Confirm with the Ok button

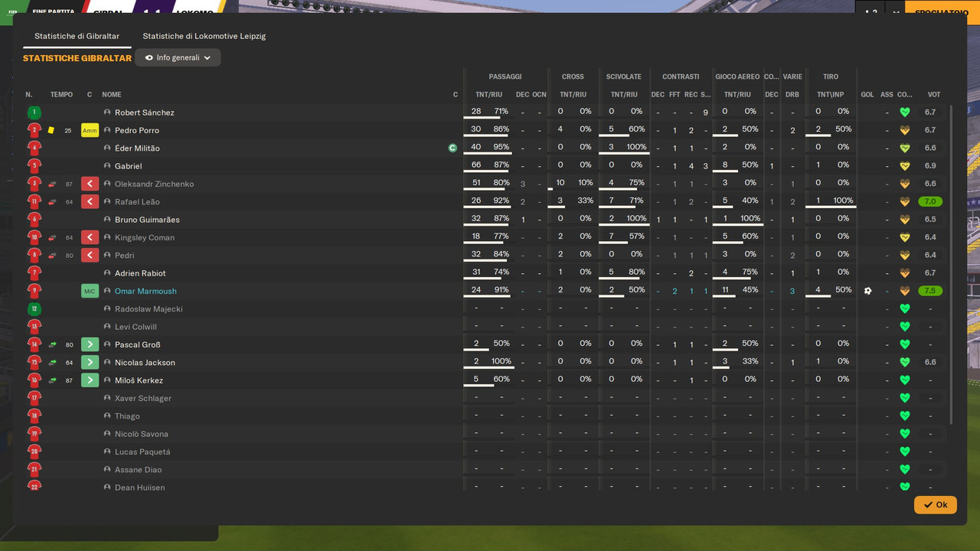tap(935, 504)
